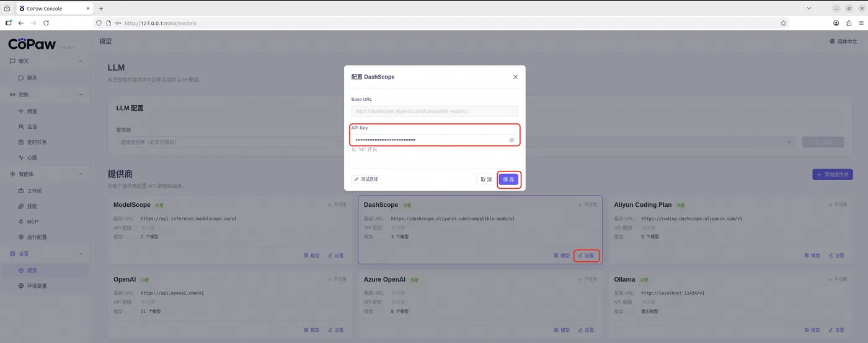This screenshot has width=868, height=343.
Task: Click "11 个模型" on the OpenAI card
Action: [x=151, y=311]
